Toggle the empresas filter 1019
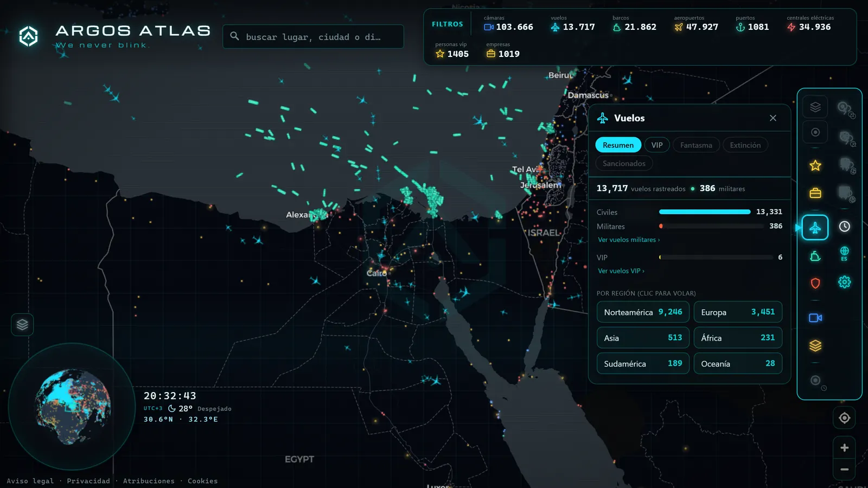Image resolution: width=868 pixels, height=488 pixels. coord(503,50)
